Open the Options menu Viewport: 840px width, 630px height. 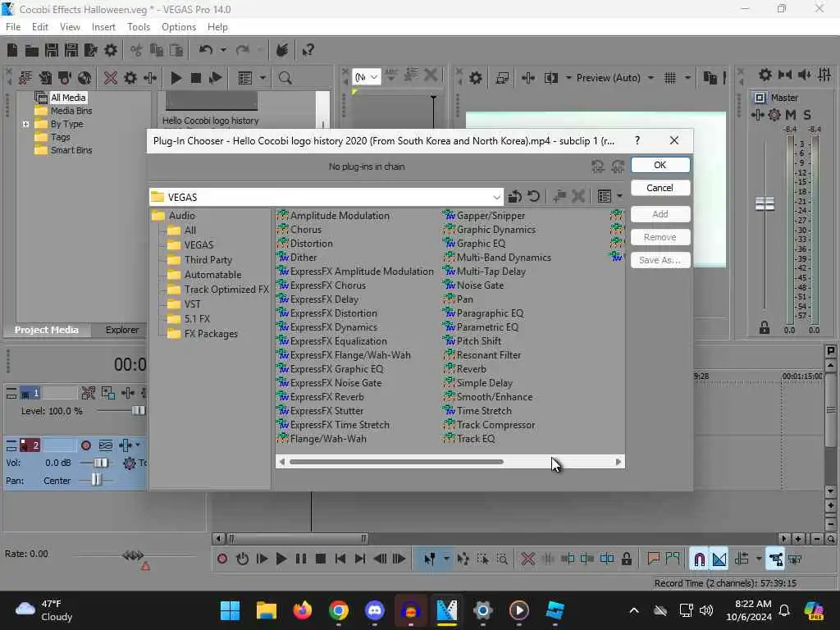tap(178, 27)
